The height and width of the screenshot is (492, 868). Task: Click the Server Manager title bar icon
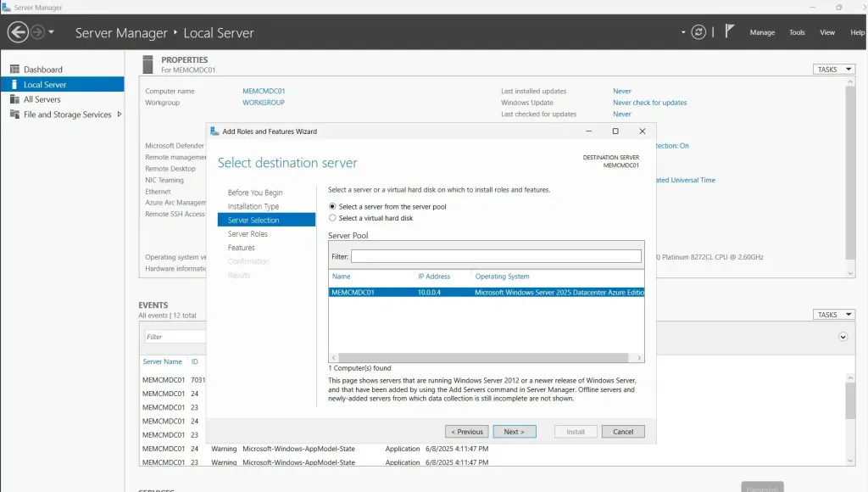[x=6, y=7]
